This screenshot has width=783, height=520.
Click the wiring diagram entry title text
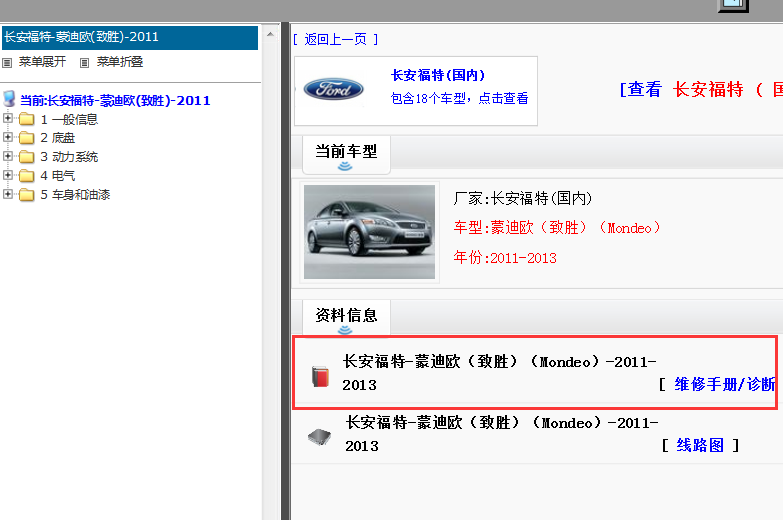(x=501, y=434)
